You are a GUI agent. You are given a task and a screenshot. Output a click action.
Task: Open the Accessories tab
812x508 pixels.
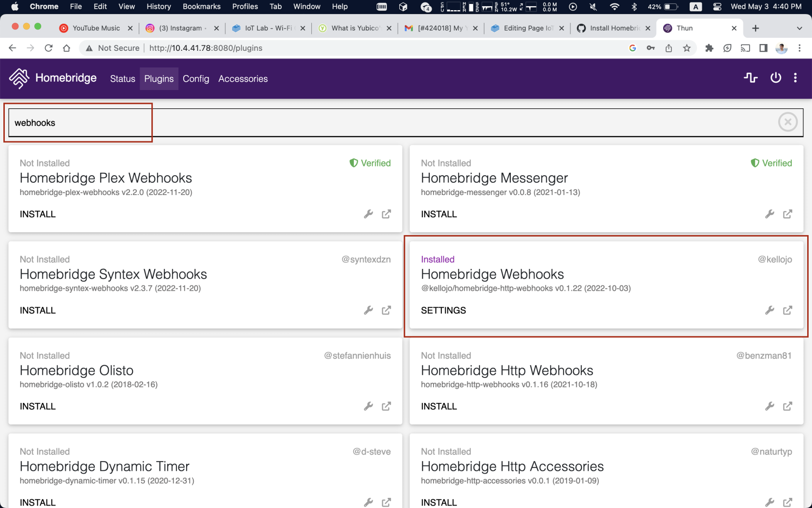(x=243, y=79)
